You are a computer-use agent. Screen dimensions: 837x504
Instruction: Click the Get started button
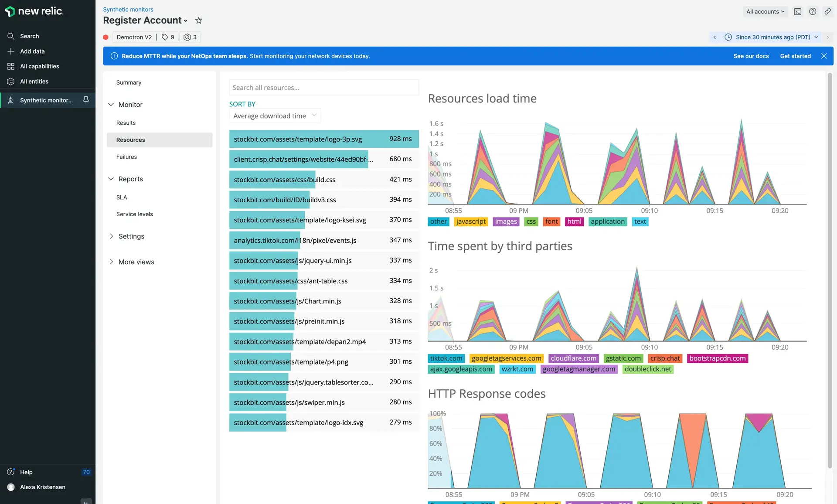tap(795, 56)
